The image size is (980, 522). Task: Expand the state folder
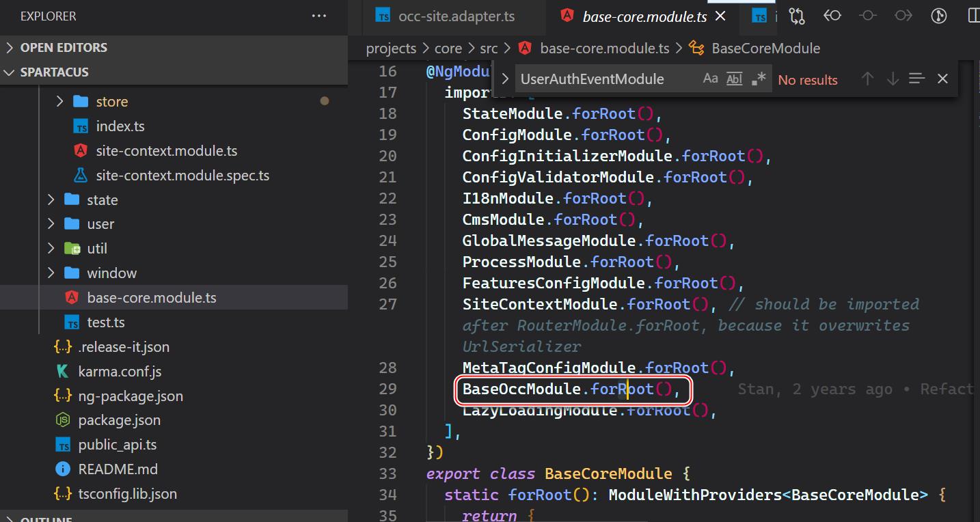[x=51, y=200]
